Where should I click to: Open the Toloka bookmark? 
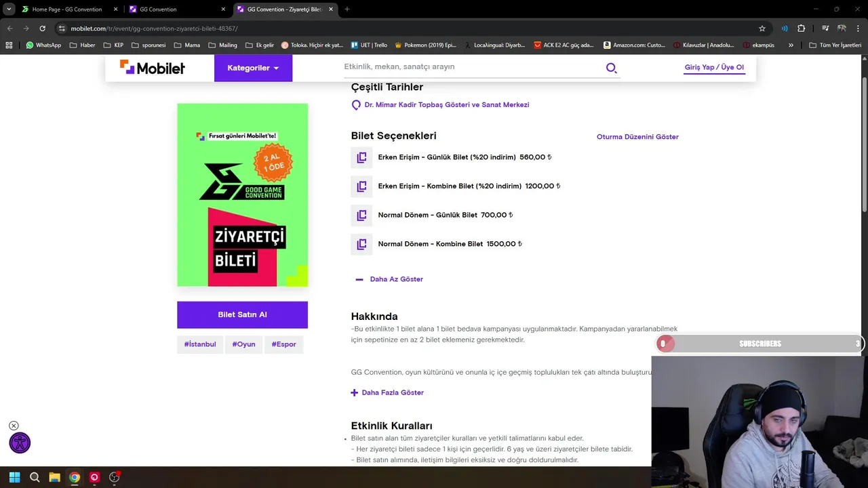click(x=312, y=45)
